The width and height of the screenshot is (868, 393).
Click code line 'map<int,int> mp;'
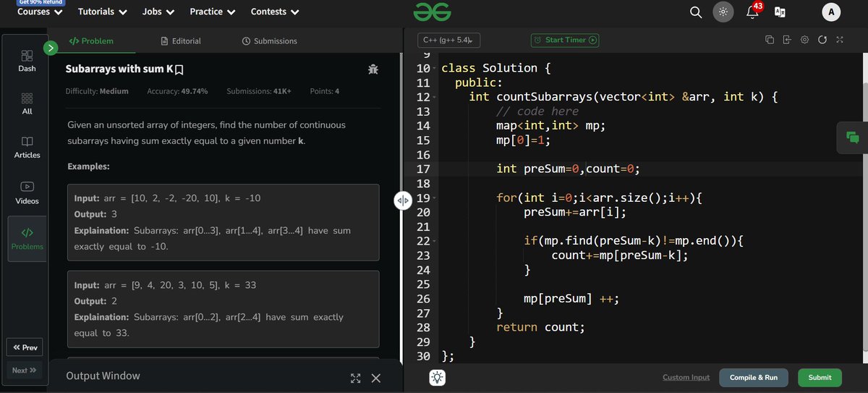tap(551, 126)
